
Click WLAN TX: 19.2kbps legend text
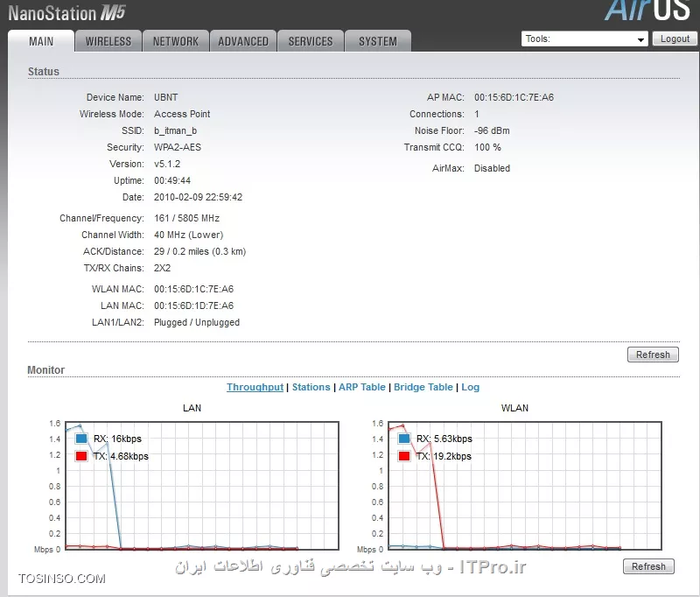click(x=444, y=456)
